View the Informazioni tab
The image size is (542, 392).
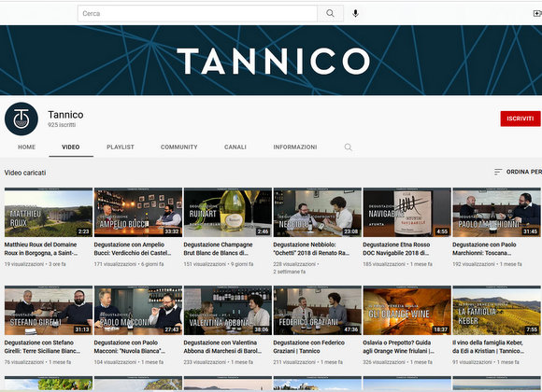coord(295,147)
